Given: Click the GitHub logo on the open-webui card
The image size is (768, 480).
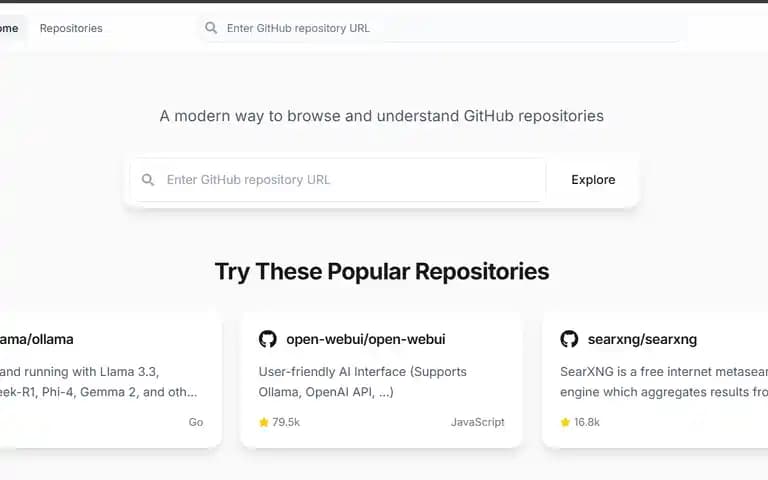Looking at the screenshot, I should pos(268,339).
